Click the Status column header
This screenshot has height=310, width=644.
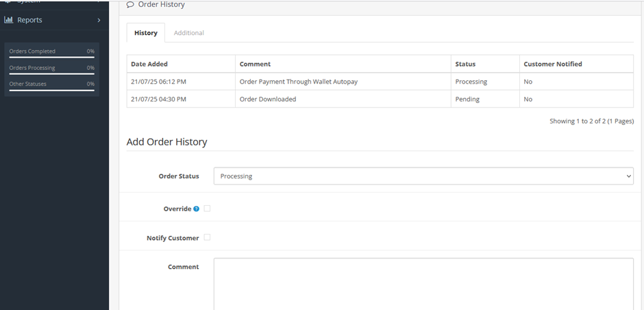(x=465, y=64)
